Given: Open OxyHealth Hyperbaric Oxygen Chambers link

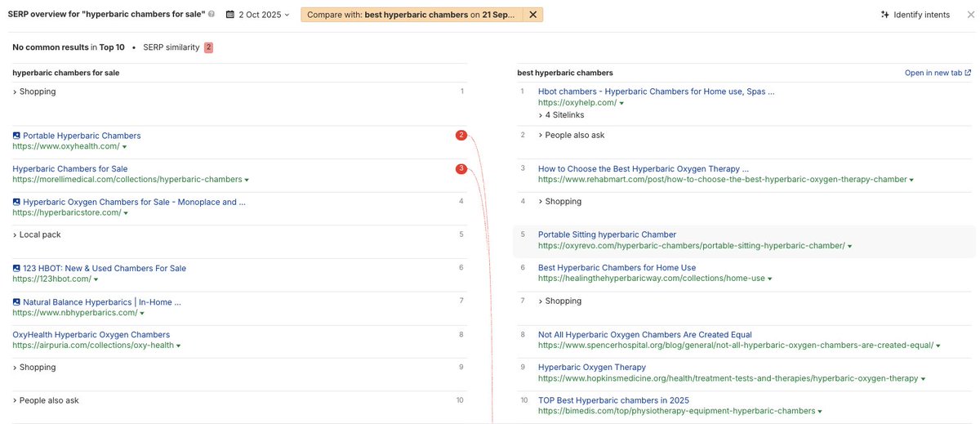Looking at the screenshot, I should coord(91,335).
